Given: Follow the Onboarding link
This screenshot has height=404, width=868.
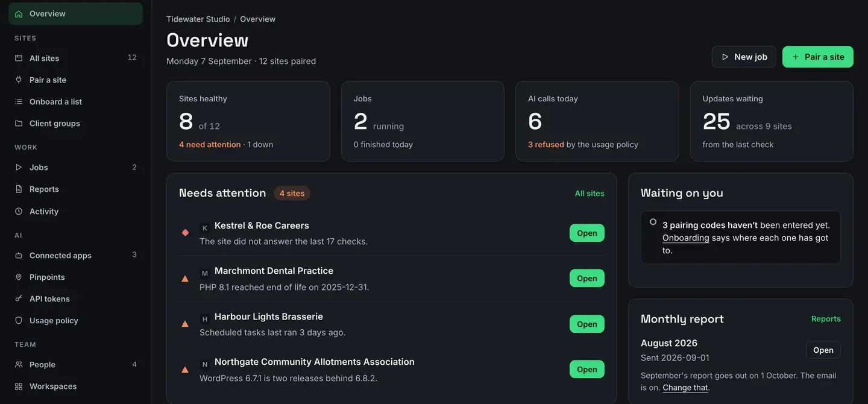Looking at the screenshot, I should tap(686, 238).
